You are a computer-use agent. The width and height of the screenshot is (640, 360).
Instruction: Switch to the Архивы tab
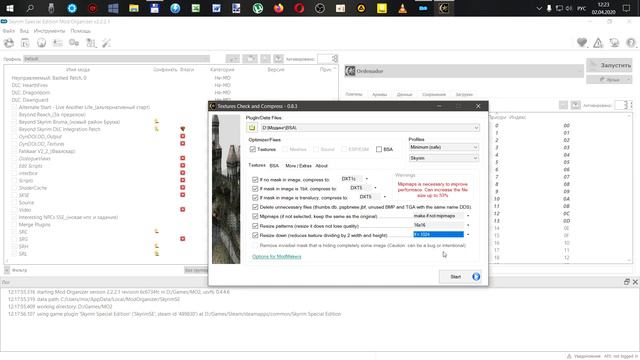379,94
